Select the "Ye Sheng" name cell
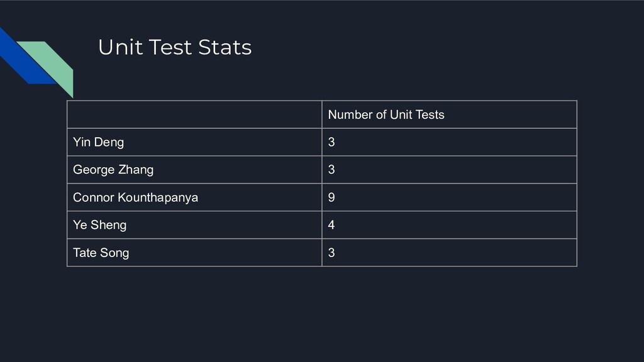Screen dimensions: 644x362 click(x=100, y=225)
